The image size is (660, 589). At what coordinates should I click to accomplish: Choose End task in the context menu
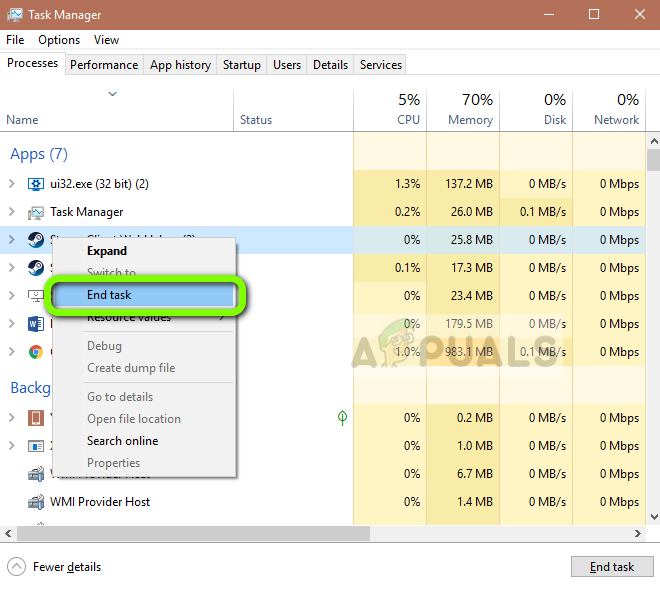coord(144,295)
